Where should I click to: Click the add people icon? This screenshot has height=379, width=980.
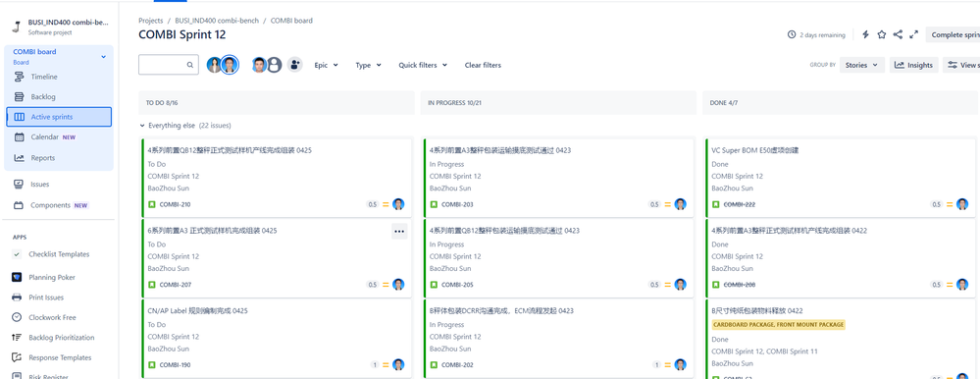(295, 65)
